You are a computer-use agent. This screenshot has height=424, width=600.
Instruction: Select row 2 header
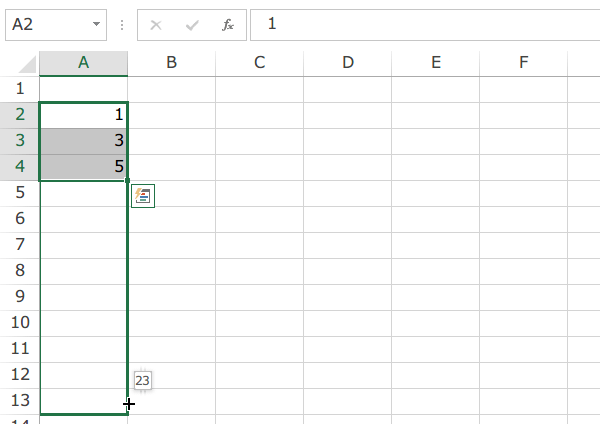point(20,115)
